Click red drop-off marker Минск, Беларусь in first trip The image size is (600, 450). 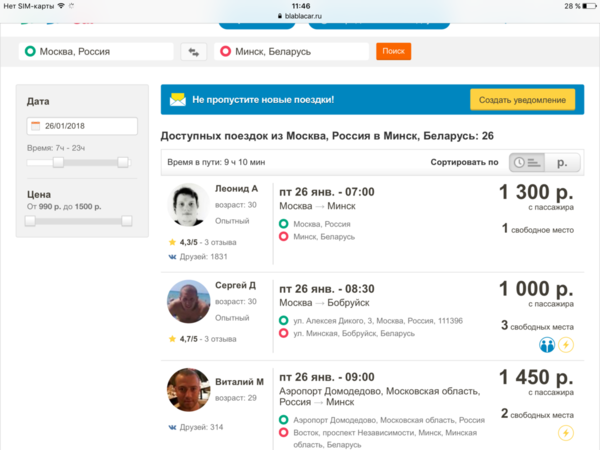coord(284,236)
